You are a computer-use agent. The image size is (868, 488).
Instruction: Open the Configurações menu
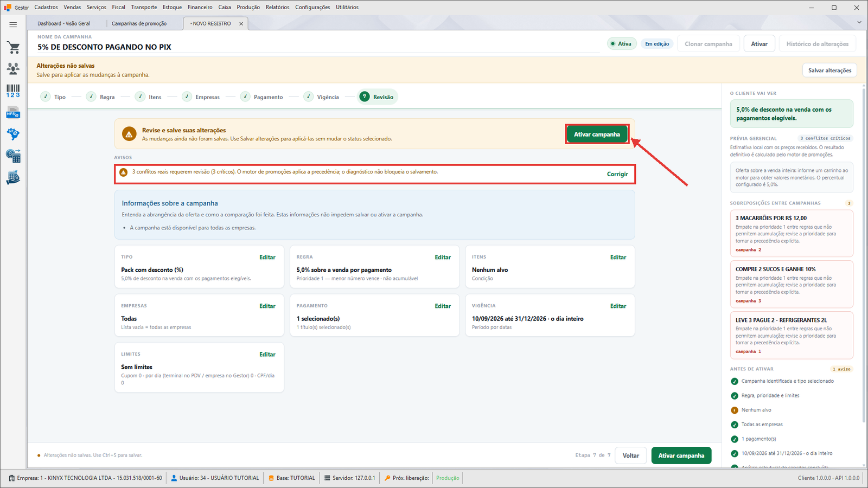tap(312, 7)
